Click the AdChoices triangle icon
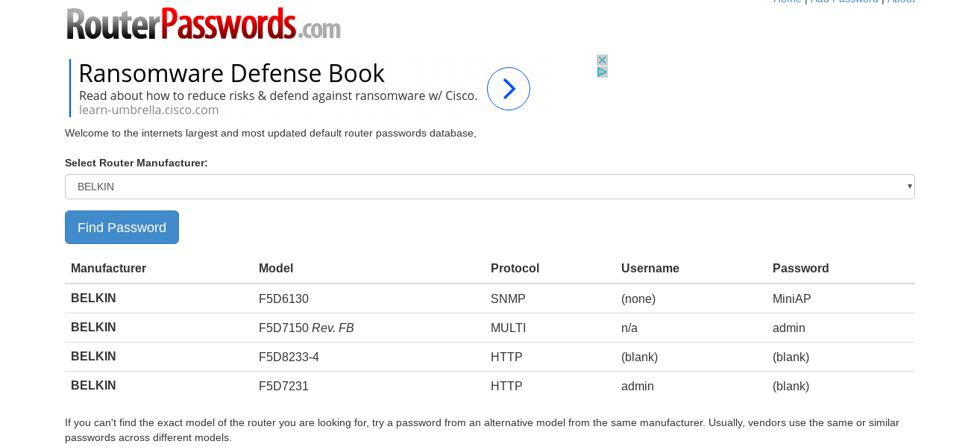This screenshot has height=447, width=980. pyautogui.click(x=603, y=72)
